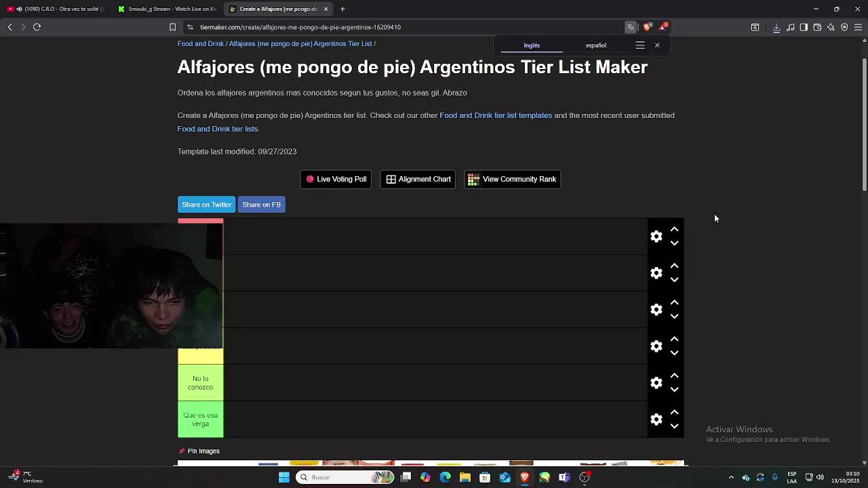The image size is (868, 488).
Task: Open Leo AI sparkle icon
Action: 831,27
